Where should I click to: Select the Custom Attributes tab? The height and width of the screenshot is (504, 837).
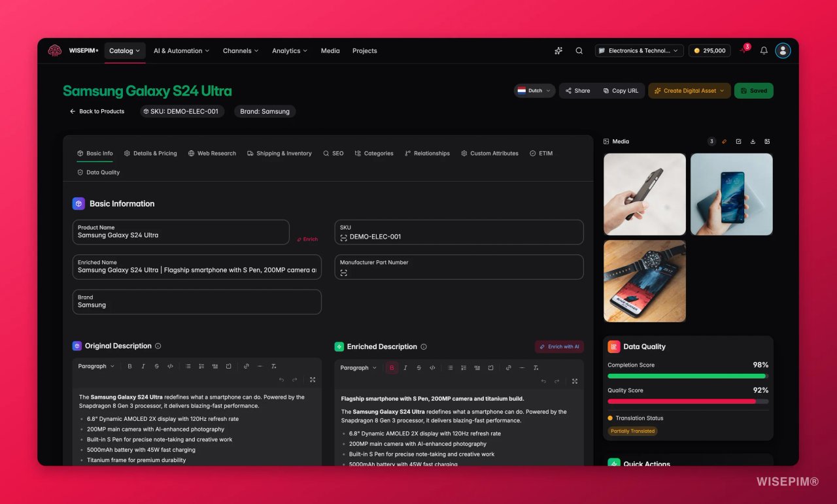pos(490,153)
